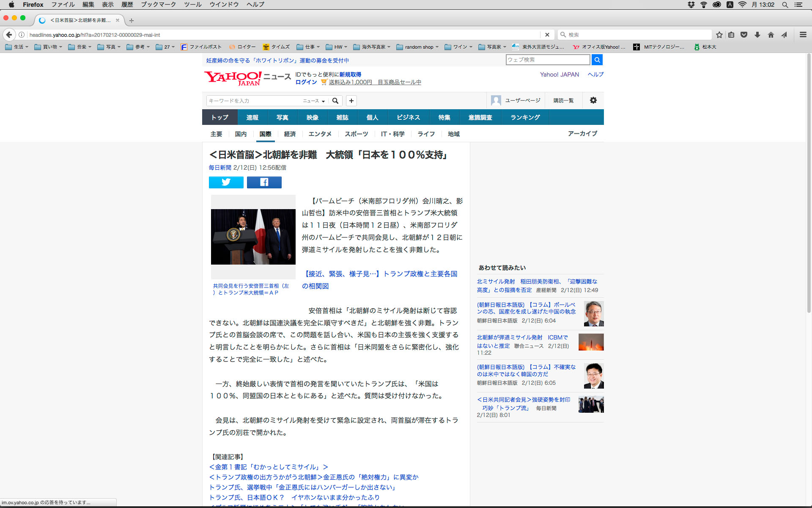The height and width of the screenshot is (508, 812).
Task: Switch to the ランキング navigation tab
Action: [x=525, y=117]
